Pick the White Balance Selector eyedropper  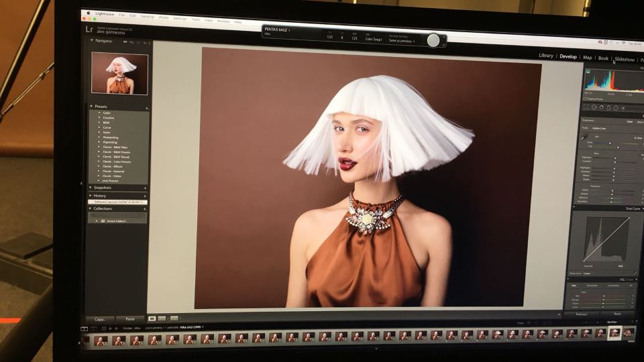pos(584,137)
